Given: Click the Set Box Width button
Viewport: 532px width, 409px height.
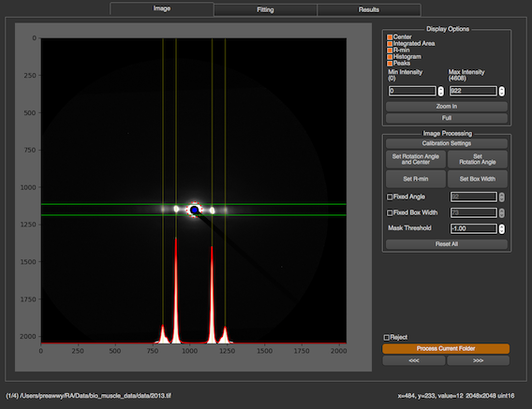Looking at the screenshot, I should click(478, 179).
